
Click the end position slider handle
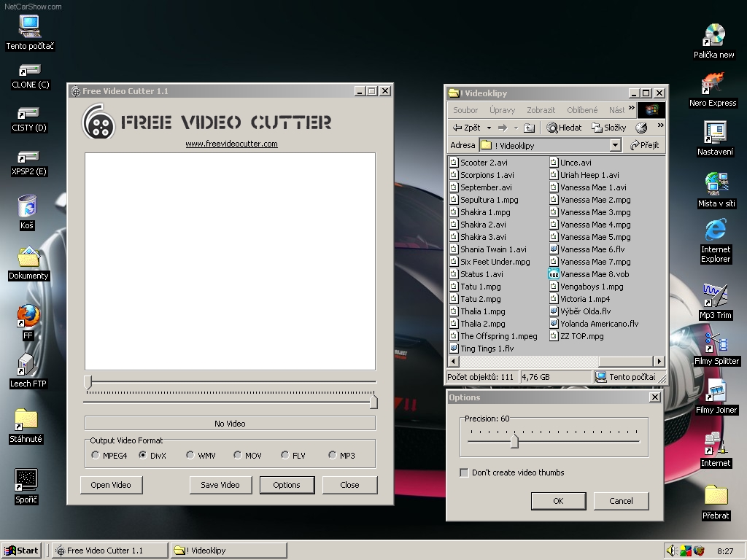point(374,402)
